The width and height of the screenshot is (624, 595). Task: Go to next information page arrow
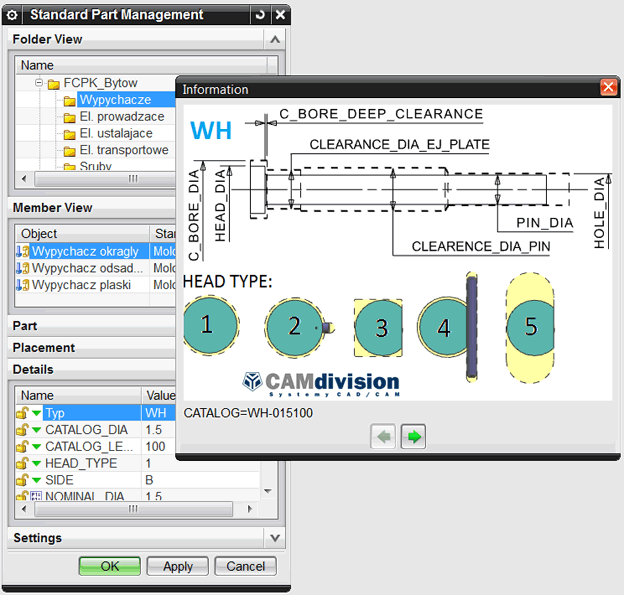click(413, 437)
